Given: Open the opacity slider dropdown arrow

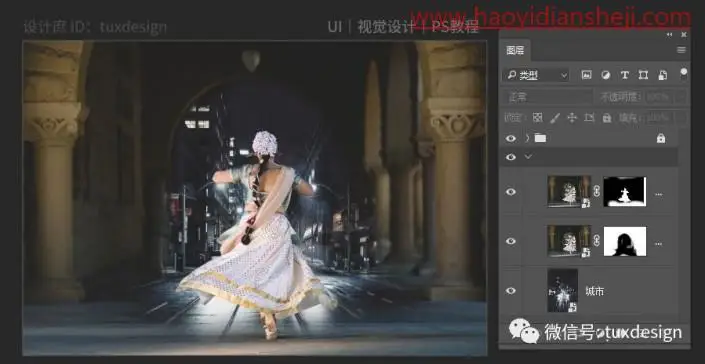Looking at the screenshot, I should point(682,97).
